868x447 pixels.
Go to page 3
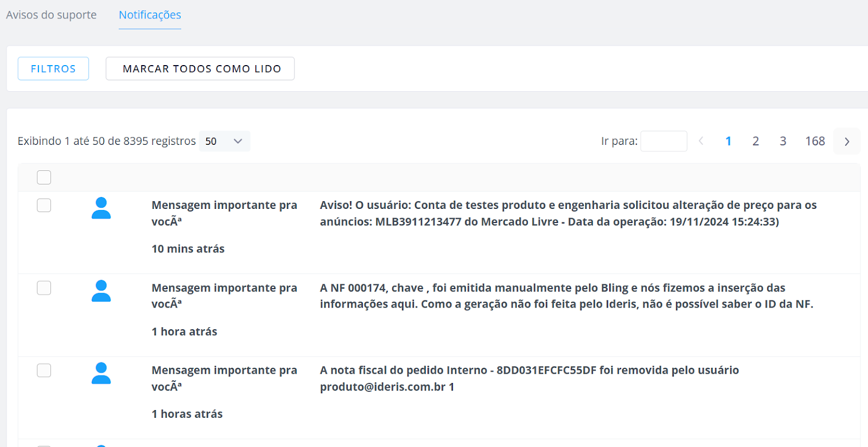pos(783,141)
